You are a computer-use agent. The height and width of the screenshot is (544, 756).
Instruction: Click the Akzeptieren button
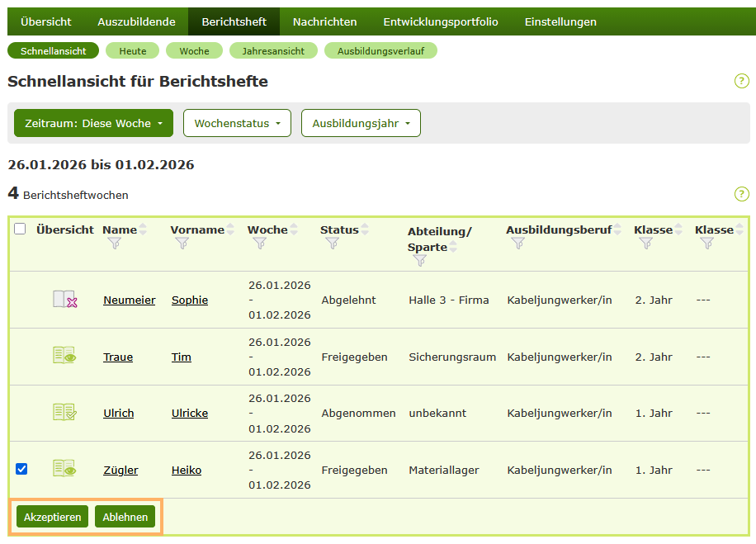coord(51,516)
